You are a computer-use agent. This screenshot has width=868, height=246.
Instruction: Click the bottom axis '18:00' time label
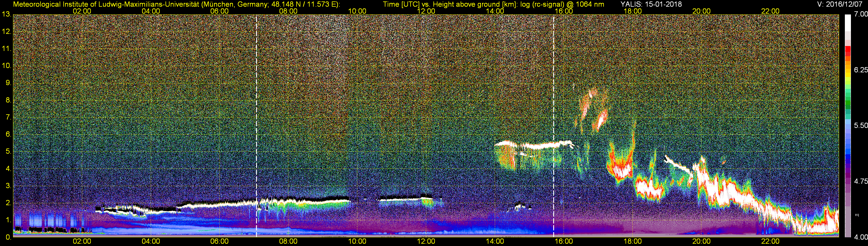632,241
